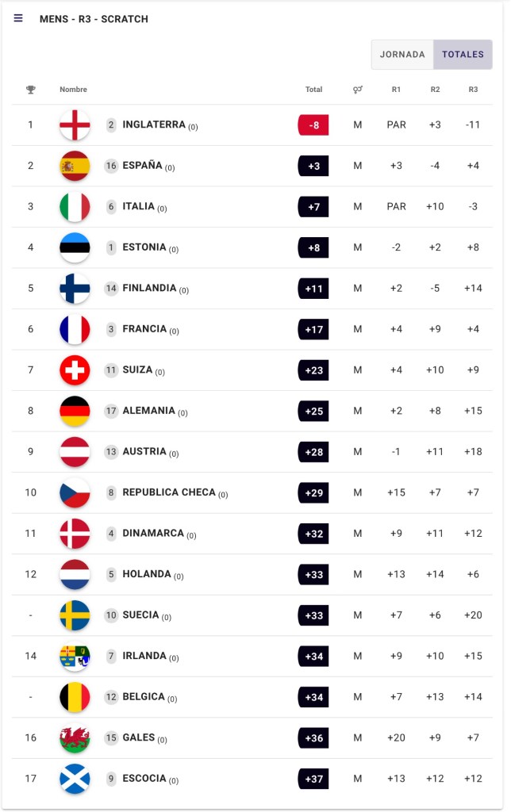Click Switzerland's flag icon
511x812 pixels.
tap(75, 370)
